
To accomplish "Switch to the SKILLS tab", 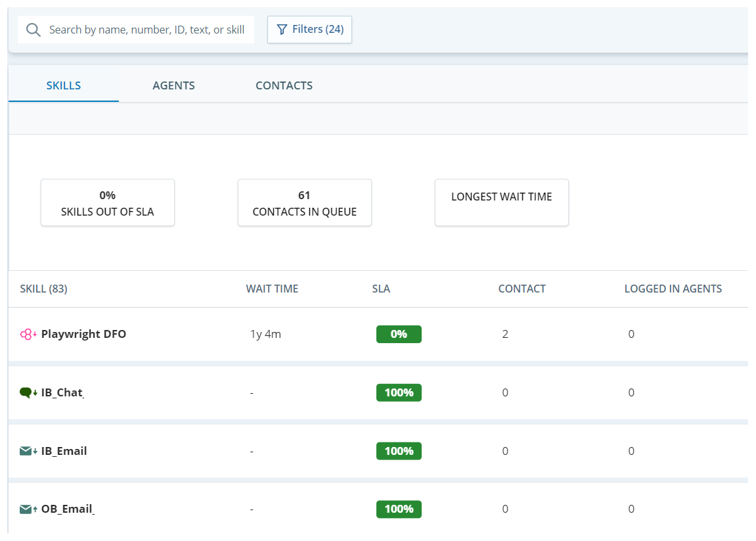I will [x=64, y=85].
